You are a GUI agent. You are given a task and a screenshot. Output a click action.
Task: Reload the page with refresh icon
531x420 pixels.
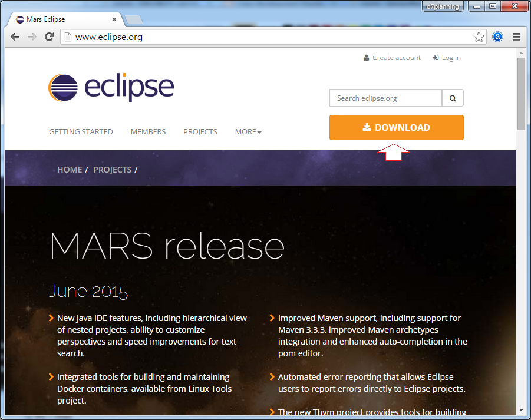click(x=50, y=37)
